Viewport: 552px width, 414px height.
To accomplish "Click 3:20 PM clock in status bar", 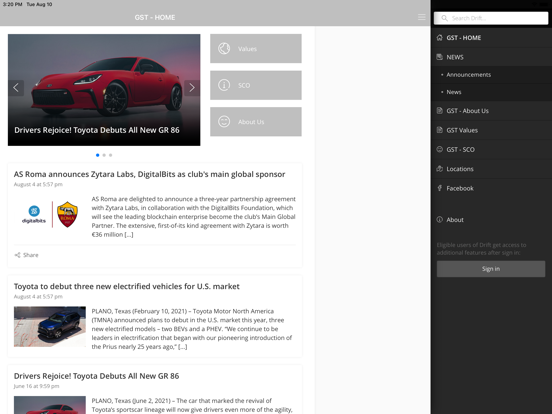I will point(12,4).
